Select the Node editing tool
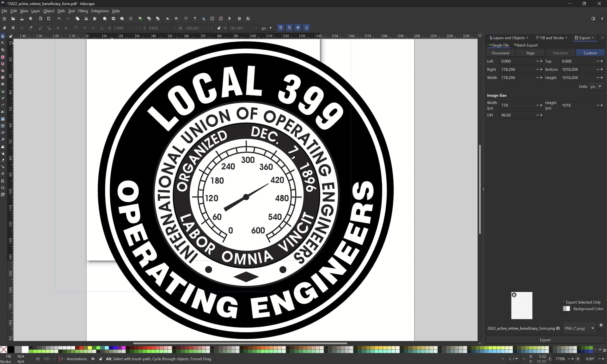 3,43
